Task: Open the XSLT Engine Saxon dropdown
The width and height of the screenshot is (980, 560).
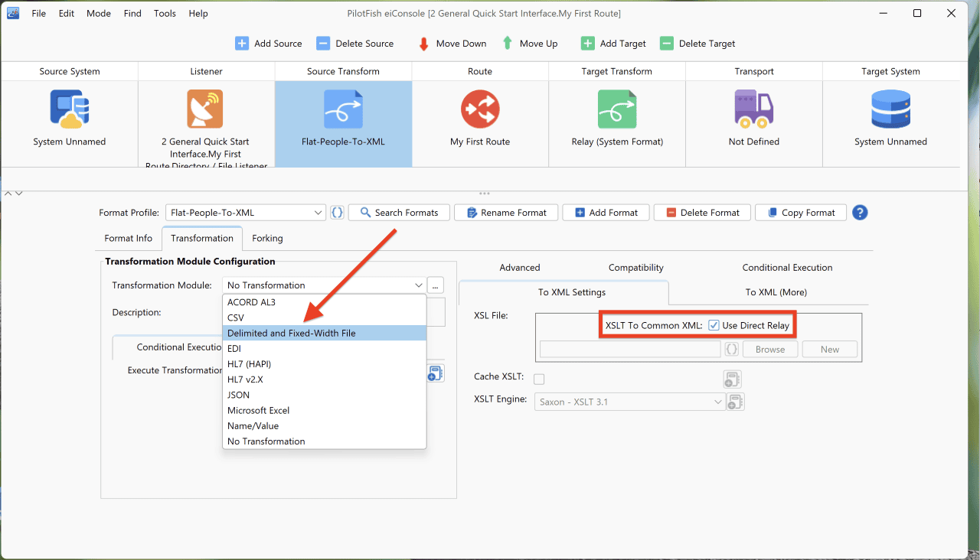Action: tap(630, 402)
